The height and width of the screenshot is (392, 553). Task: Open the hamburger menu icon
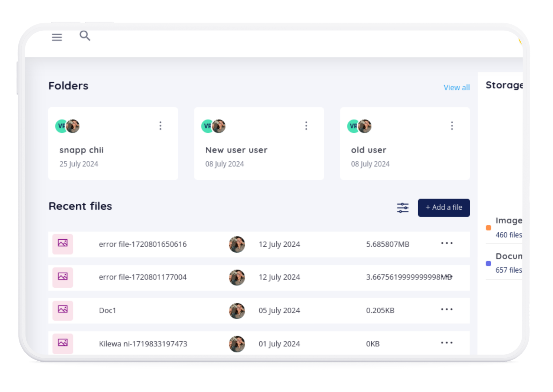click(57, 37)
